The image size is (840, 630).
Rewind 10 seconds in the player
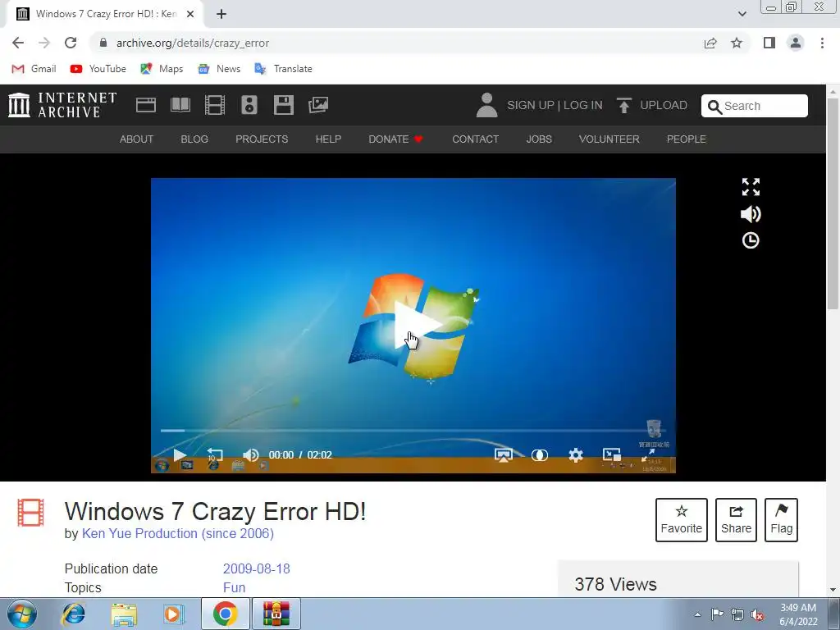tap(214, 454)
